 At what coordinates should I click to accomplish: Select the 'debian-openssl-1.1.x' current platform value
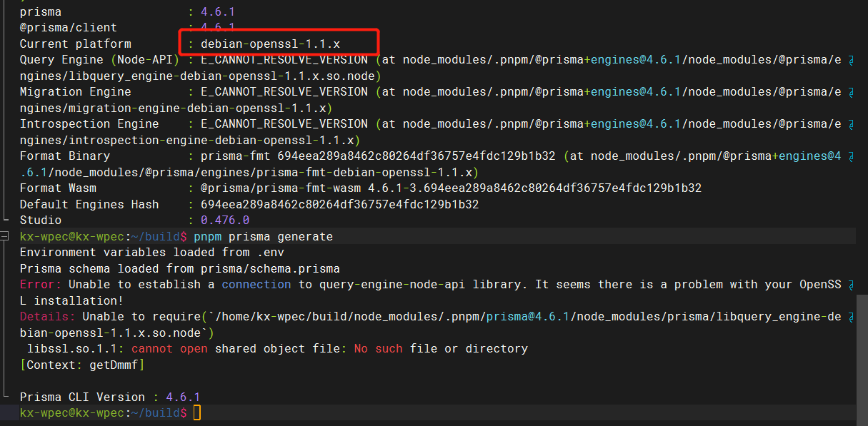[270, 44]
